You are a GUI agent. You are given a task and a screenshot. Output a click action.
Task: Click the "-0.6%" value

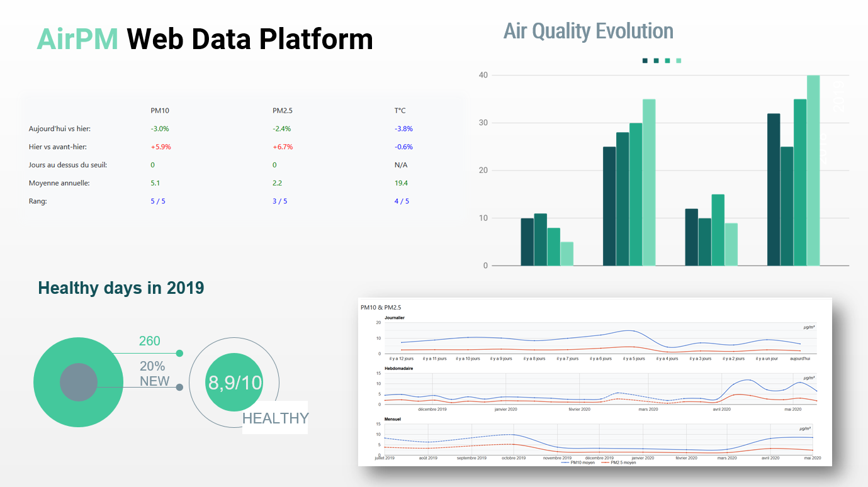click(x=403, y=147)
